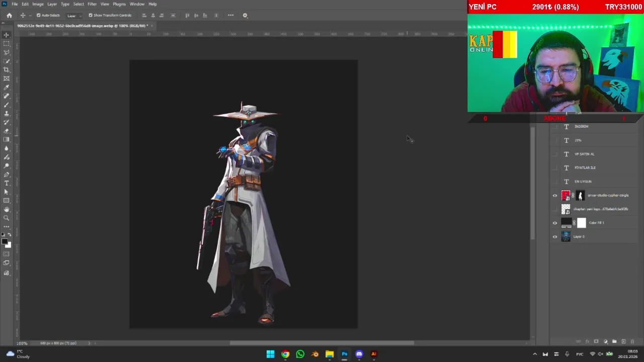
Task: Click the foreground color swatch
Action: tap(5, 242)
